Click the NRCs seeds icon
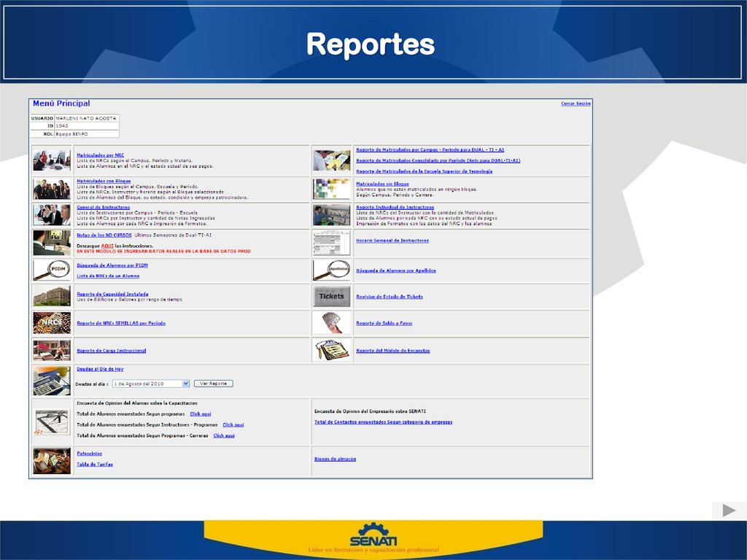 [52, 323]
